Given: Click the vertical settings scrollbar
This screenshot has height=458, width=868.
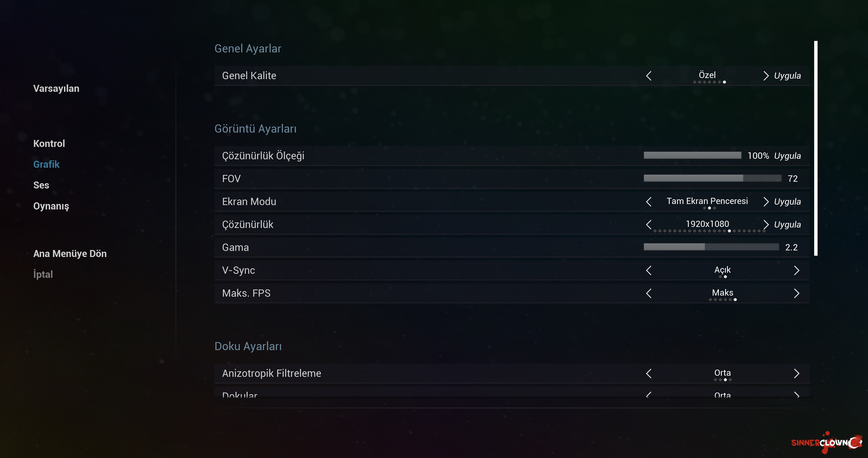Looking at the screenshot, I should tap(816, 148).
